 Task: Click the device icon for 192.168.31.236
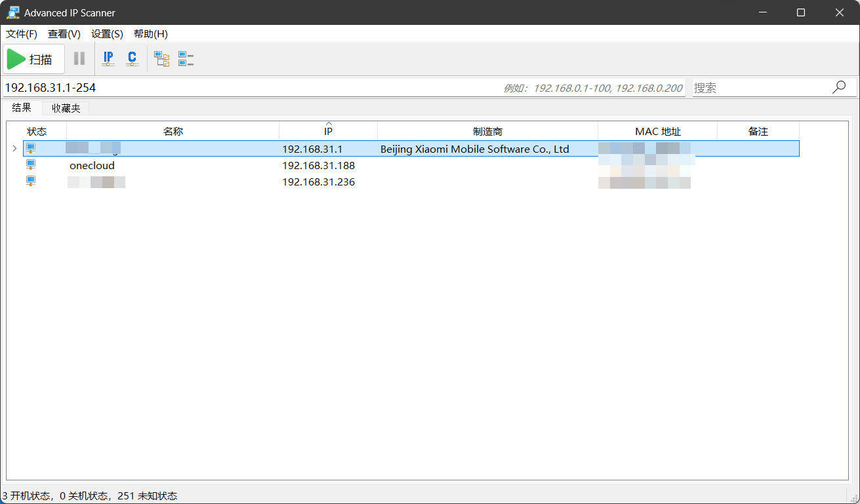pyautogui.click(x=31, y=182)
